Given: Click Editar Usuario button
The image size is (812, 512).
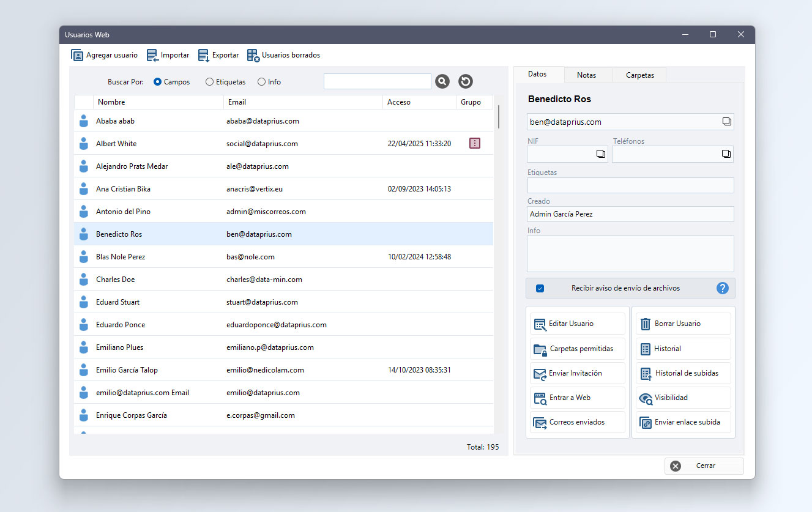Looking at the screenshot, I should [578, 324].
